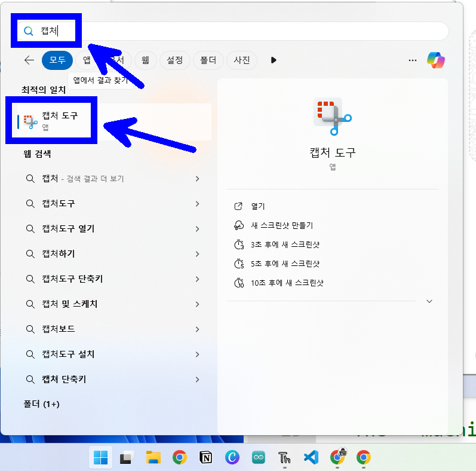Open Visual Studio Code from the taskbar

tap(311, 457)
